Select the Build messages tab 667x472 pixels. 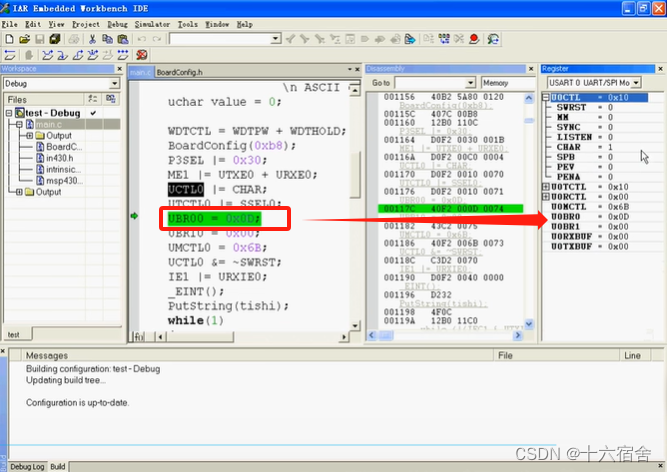(x=58, y=466)
